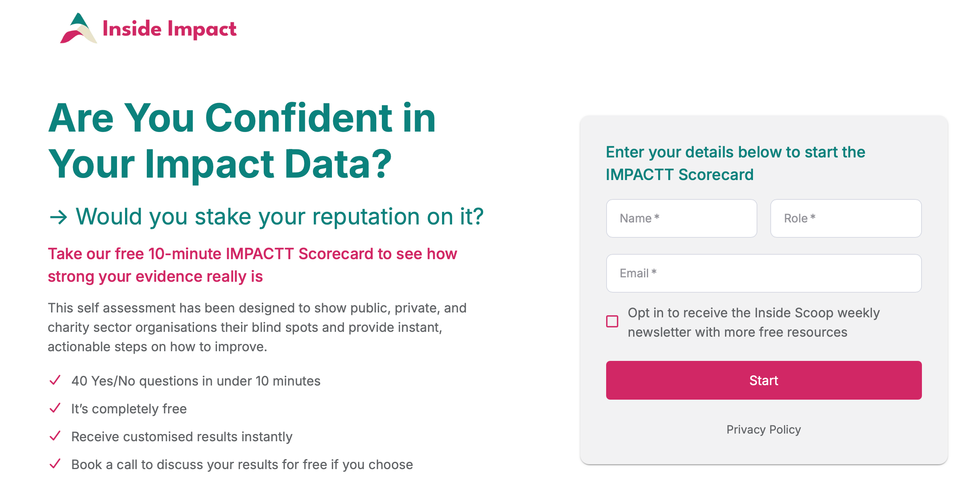The image size is (980, 503).
Task: Click Would you stake your reputation text
Action: tap(279, 217)
